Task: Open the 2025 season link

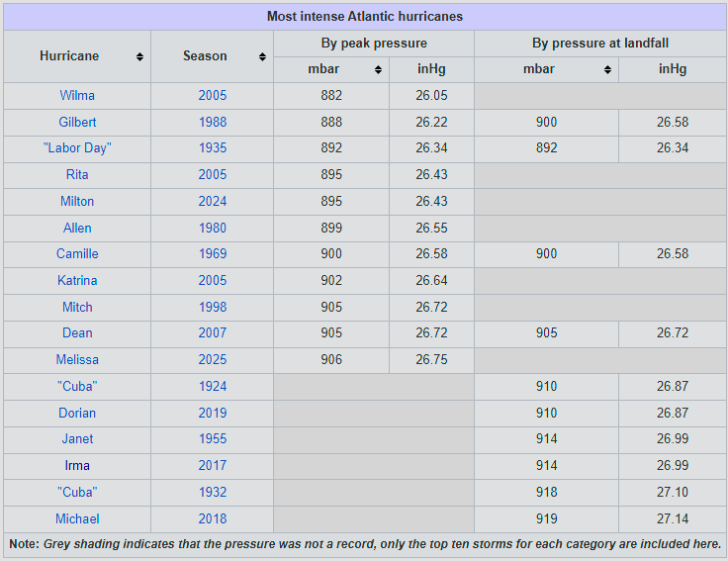Action: 212,359
